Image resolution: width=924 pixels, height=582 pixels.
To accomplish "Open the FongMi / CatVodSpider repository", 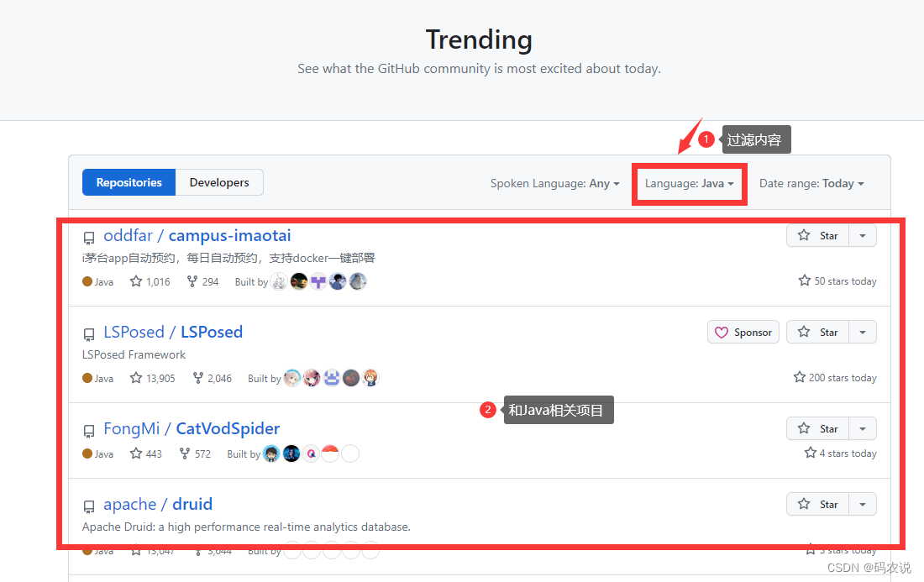I will (192, 429).
